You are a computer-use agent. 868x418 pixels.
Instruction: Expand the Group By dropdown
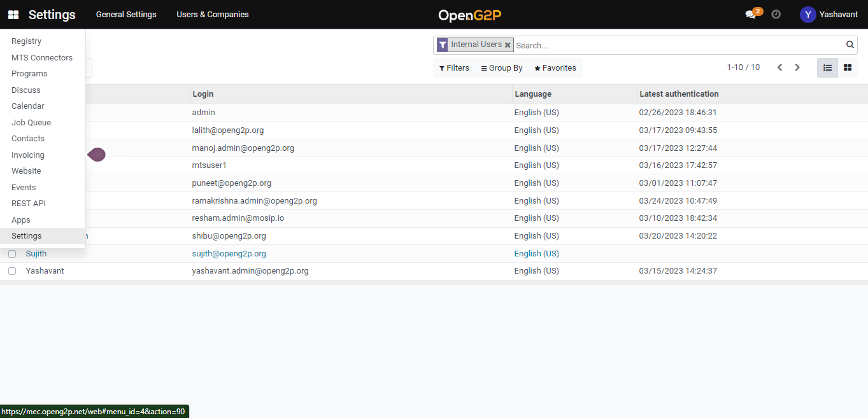[502, 68]
